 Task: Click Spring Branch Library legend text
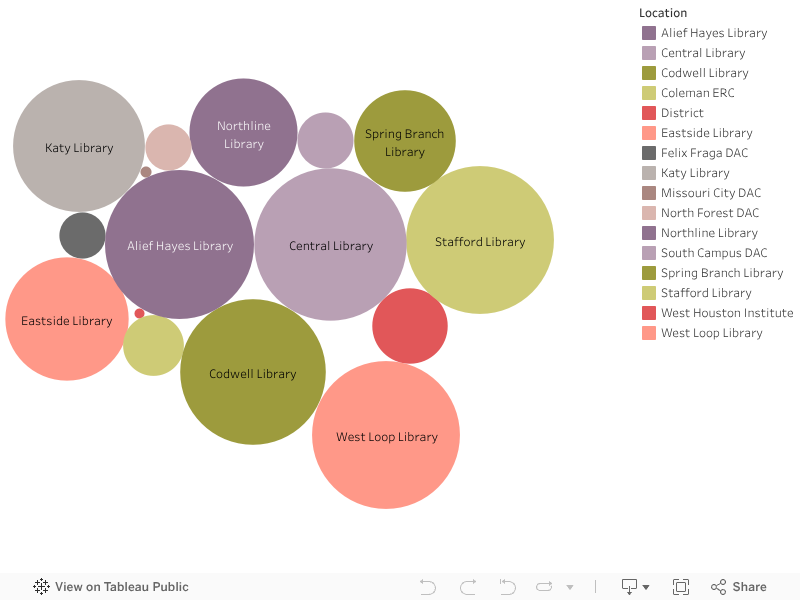pos(722,273)
